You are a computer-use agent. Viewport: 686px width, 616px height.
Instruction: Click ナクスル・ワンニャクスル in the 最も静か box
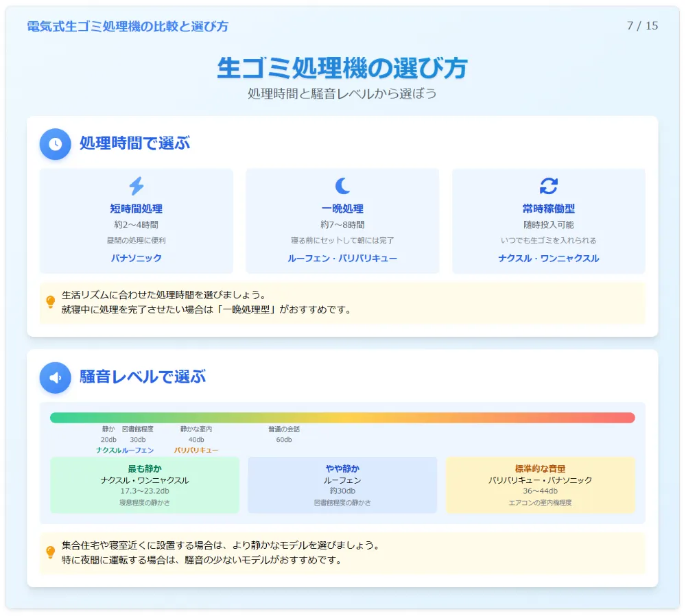coord(145,480)
